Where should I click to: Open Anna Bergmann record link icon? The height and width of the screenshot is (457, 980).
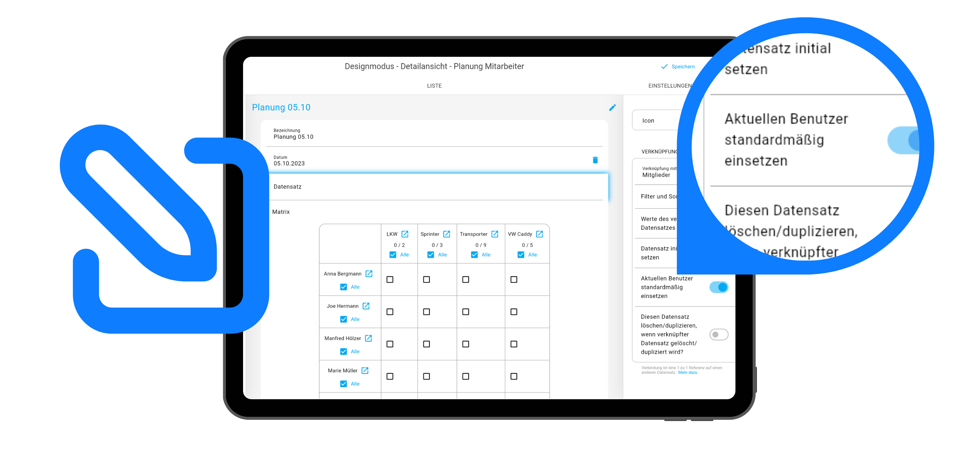tap(368, 273)
